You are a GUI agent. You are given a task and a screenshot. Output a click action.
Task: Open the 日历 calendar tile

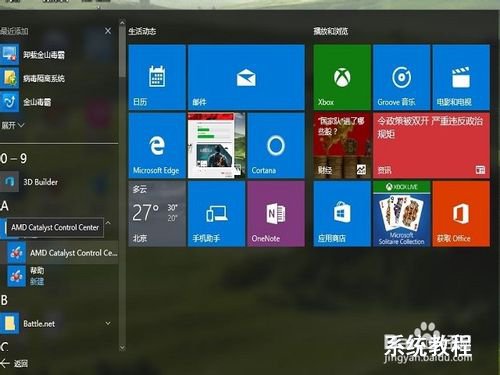[157, 77]
